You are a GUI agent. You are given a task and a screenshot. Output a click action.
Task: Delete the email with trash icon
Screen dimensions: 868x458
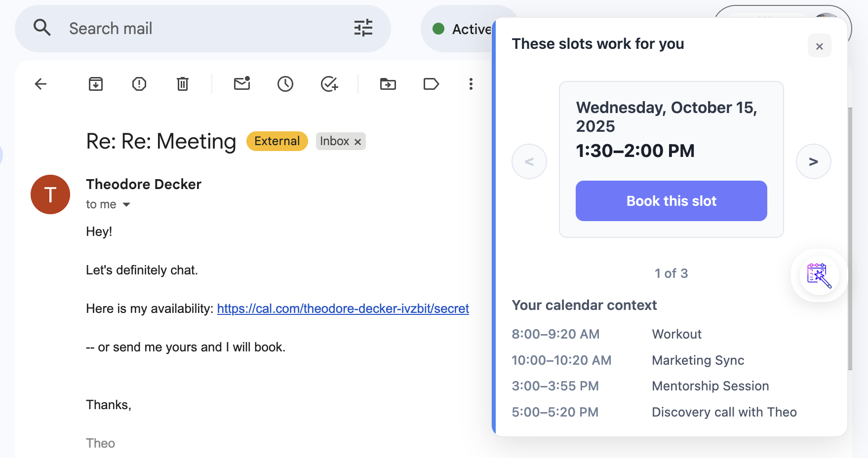point(183,84)
